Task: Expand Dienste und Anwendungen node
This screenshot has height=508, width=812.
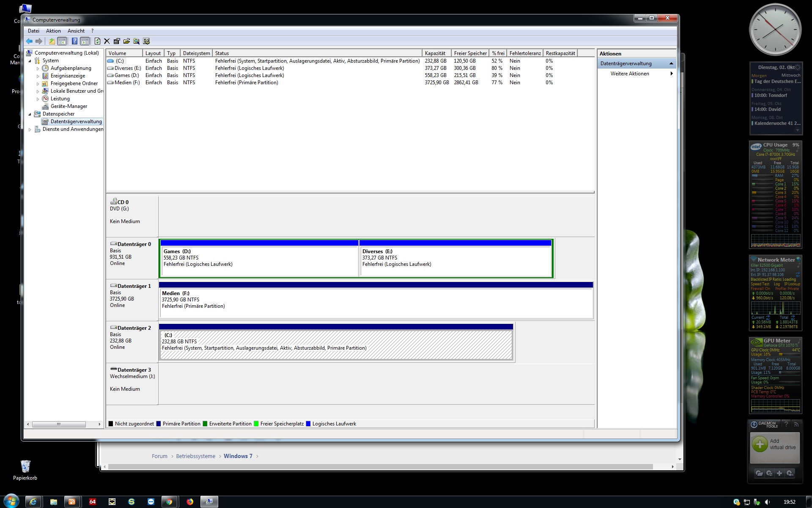Action: 30,130
